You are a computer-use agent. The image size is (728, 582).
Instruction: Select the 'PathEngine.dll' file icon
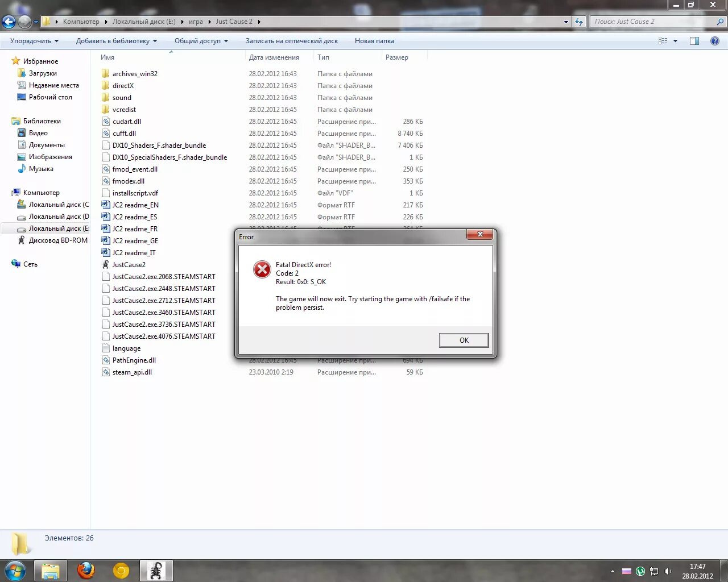point(106,360)
